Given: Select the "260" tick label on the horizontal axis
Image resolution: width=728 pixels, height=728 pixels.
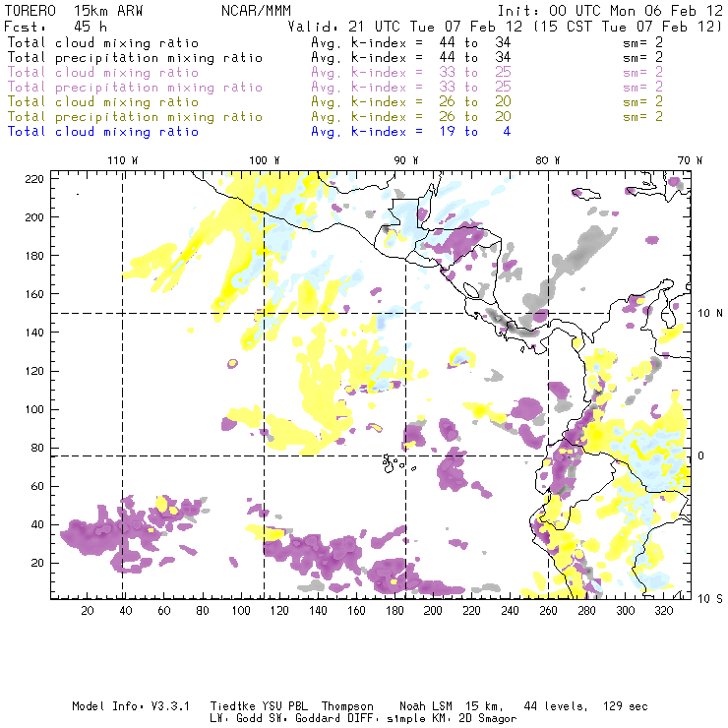Looking at the screenshot, I should coord(548,611).
